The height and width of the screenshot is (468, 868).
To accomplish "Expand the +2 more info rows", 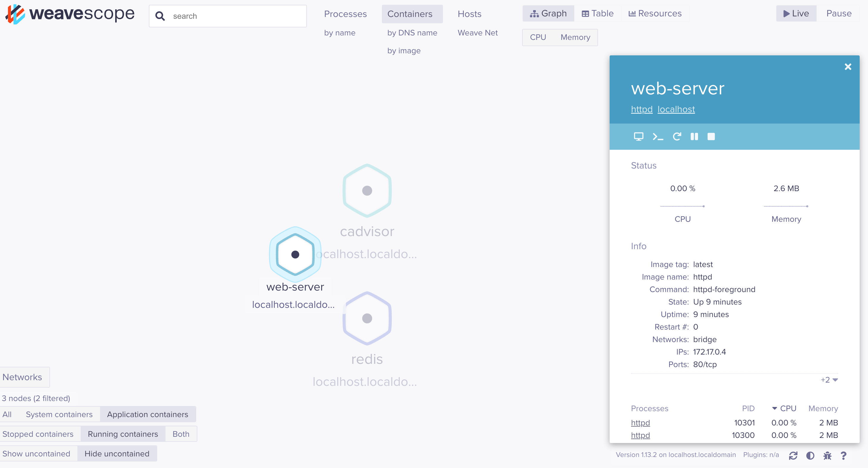I will tap(829, 380).
